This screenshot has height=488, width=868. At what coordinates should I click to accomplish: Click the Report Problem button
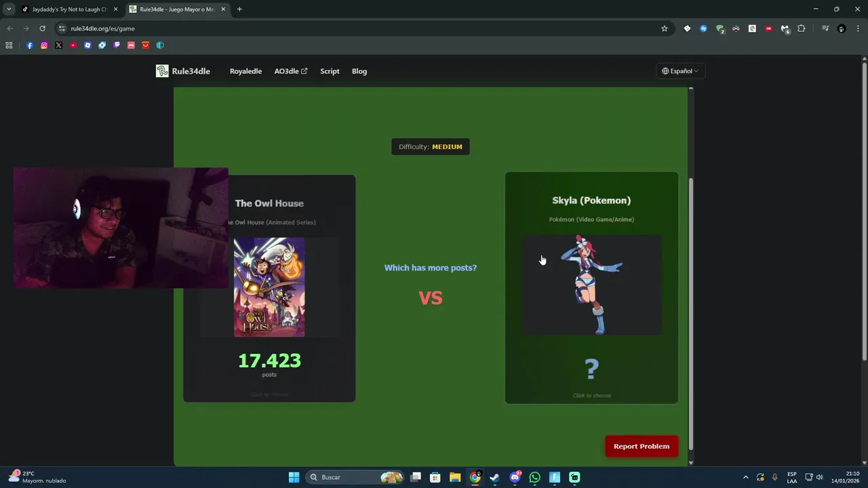[642, 446]
